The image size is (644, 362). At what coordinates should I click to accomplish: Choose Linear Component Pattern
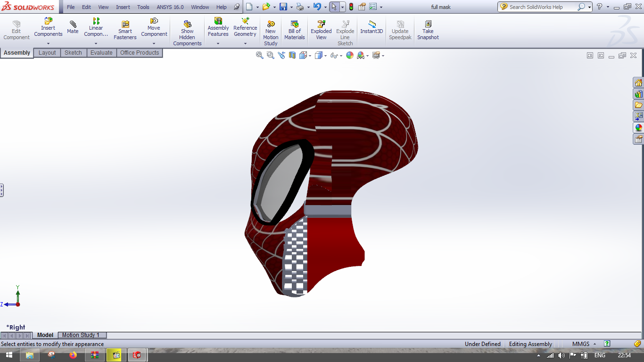96,27
